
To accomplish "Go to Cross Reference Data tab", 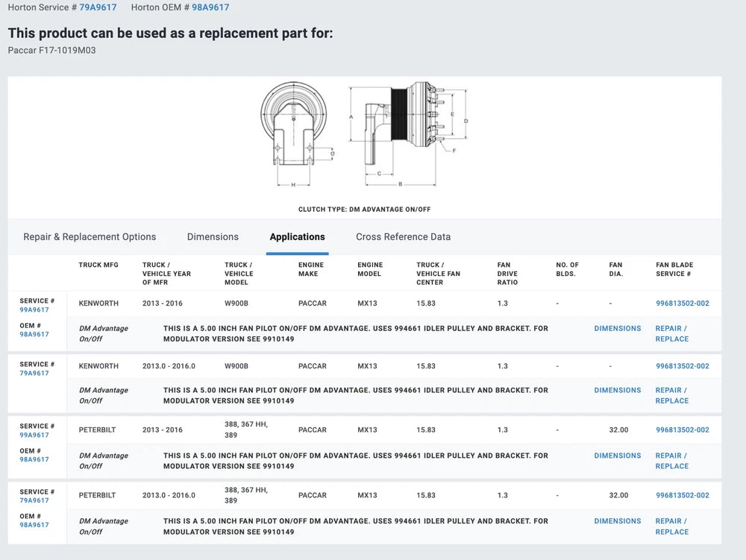I will pyautogui.click(x=403, y=237).
